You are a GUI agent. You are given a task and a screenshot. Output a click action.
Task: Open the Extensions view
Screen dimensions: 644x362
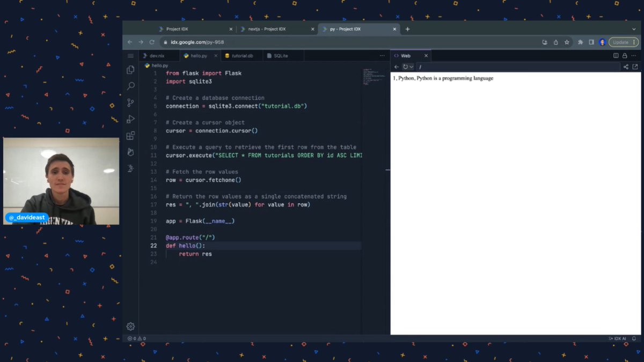coord(130,136)
